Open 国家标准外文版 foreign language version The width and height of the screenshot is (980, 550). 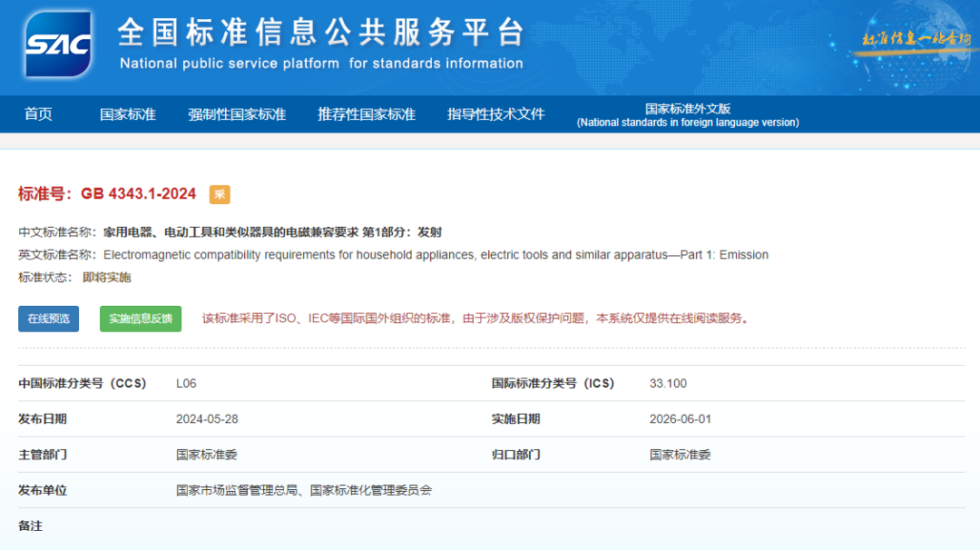click(688, 115)
